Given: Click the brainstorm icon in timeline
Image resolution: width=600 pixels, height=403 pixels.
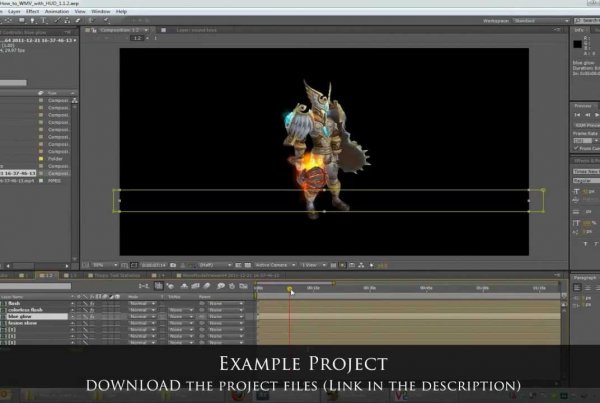Looking at the screenshot, I should pos(221,286).
